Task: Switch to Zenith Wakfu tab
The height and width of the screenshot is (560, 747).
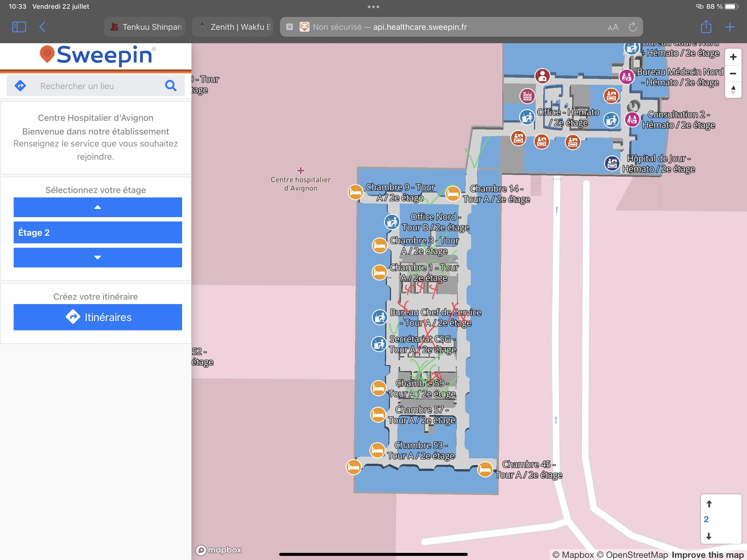Action: point(233,27)
